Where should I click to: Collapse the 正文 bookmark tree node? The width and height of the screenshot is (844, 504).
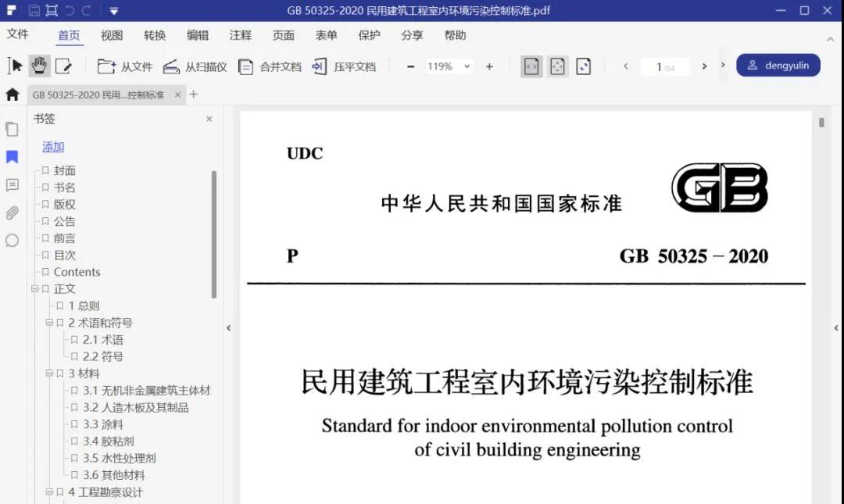point(34,289)
